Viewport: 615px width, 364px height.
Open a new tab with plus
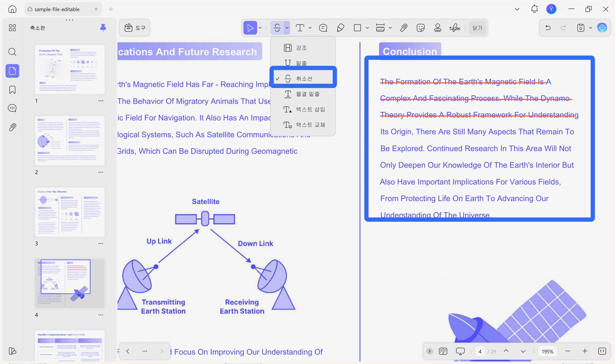point(111,9)
